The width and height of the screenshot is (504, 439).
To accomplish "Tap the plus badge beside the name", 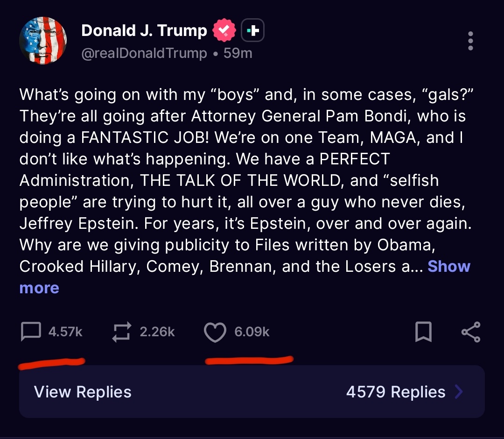I will pyautogui.click(x=252, y=30).
